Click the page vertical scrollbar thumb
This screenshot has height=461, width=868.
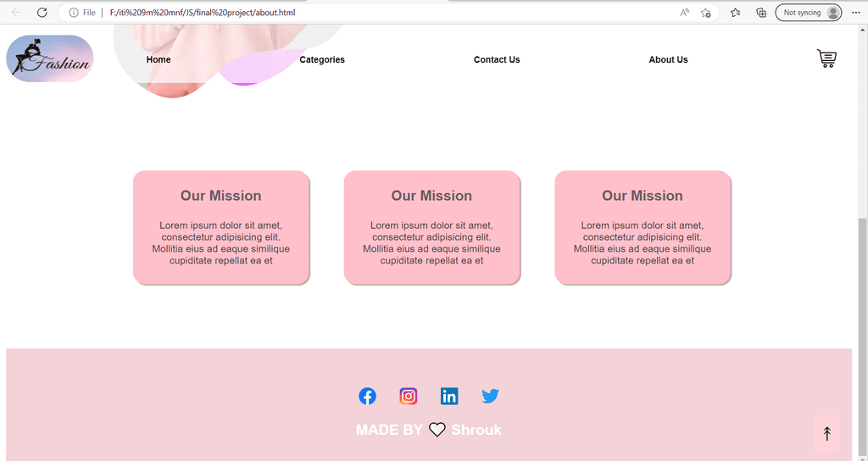(862, 337)
